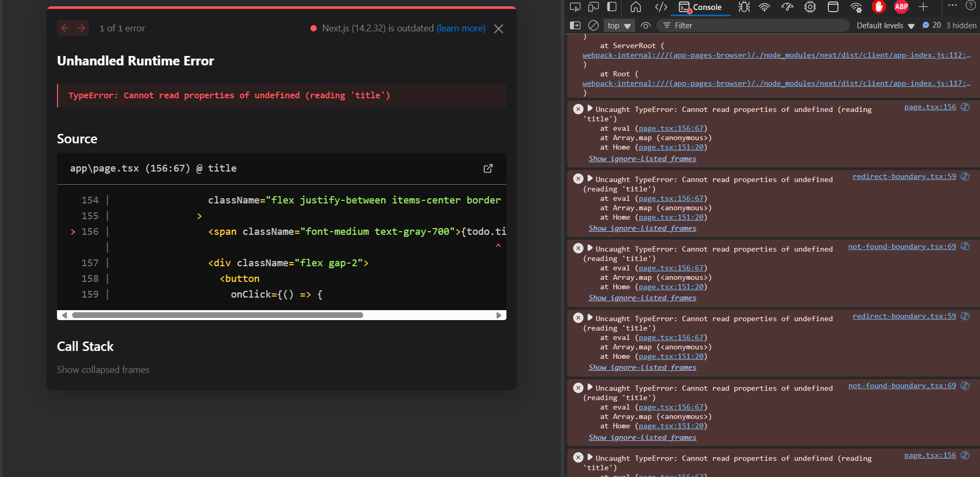980x477 pixels.
Task: Clear the console with the ban icon
Action: pos(593,25)
